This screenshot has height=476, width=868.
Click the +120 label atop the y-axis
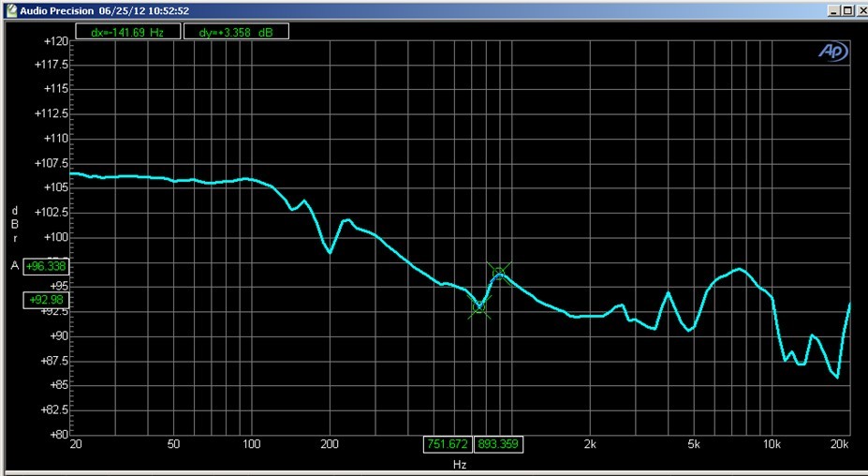click(54, 42)
